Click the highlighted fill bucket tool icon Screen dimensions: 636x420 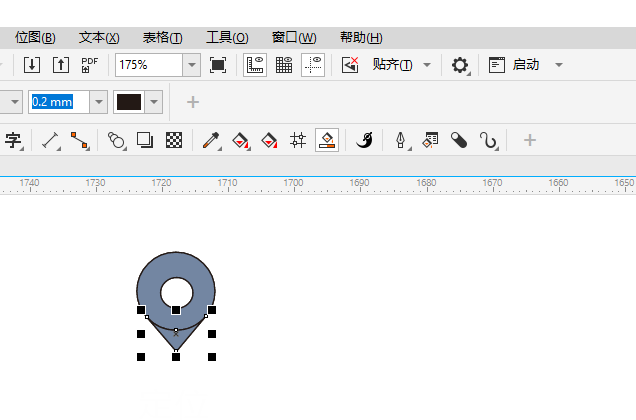327,140
